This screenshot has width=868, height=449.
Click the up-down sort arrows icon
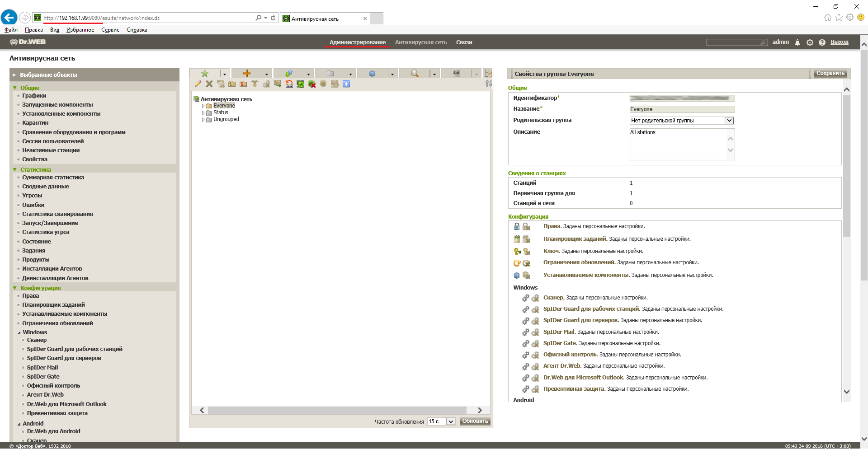(x=489, y=84)
